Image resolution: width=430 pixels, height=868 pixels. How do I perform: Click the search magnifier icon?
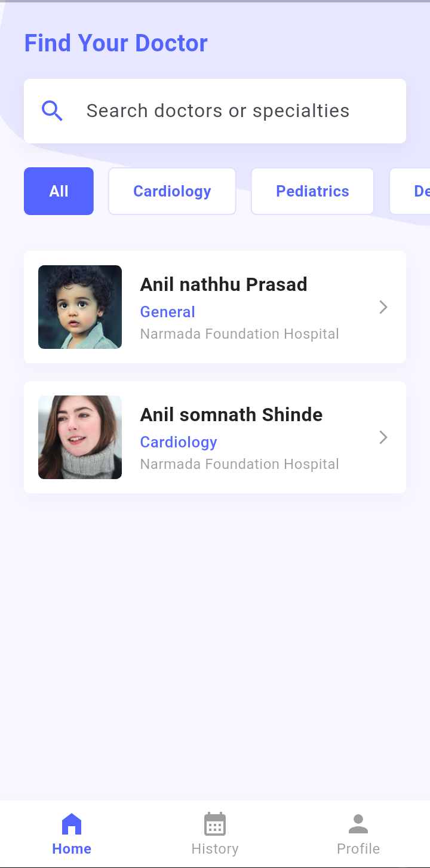pyautogui.click(x=52, y=111)
